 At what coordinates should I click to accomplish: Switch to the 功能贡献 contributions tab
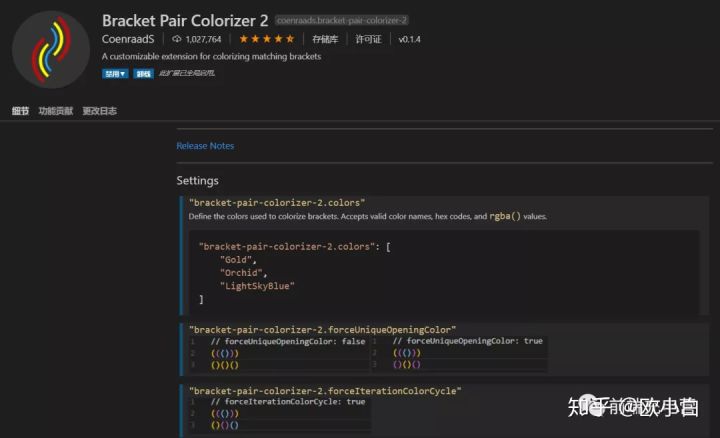[56, 111]
